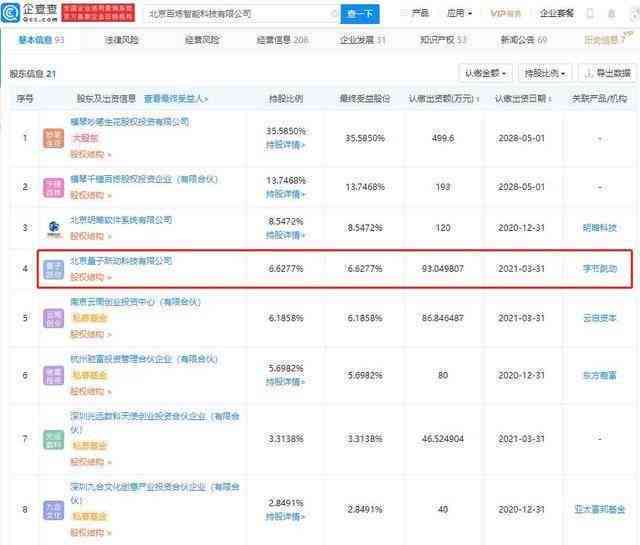Click the 93.049807 capital value in row 4
640x545 pixels.
(443, 269)
